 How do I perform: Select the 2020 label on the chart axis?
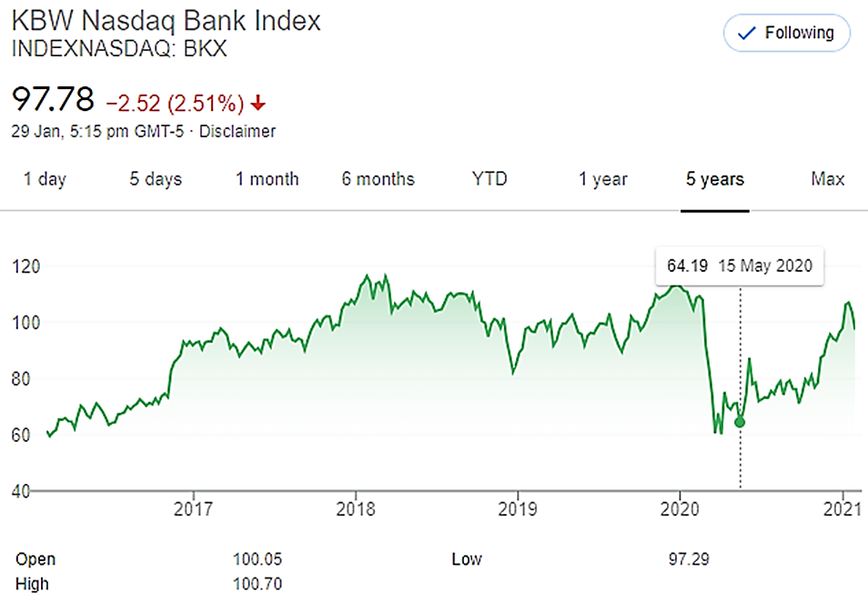pyautogui.click(x=680, y=510)
